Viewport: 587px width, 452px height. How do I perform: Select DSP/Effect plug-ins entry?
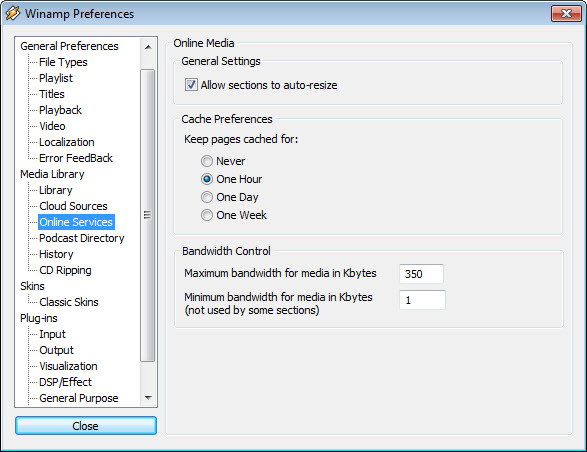[x=66, y=382]
